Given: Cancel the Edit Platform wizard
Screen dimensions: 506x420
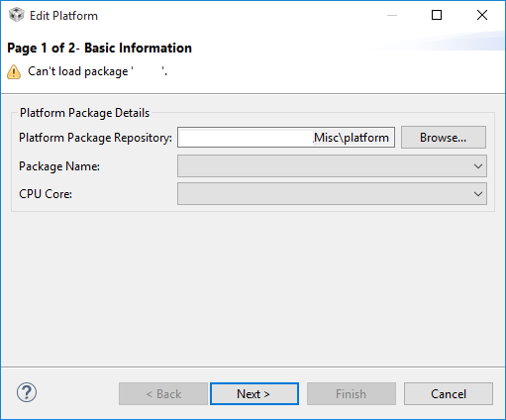Looking at the screenshot, I should [x=449, y=394].
